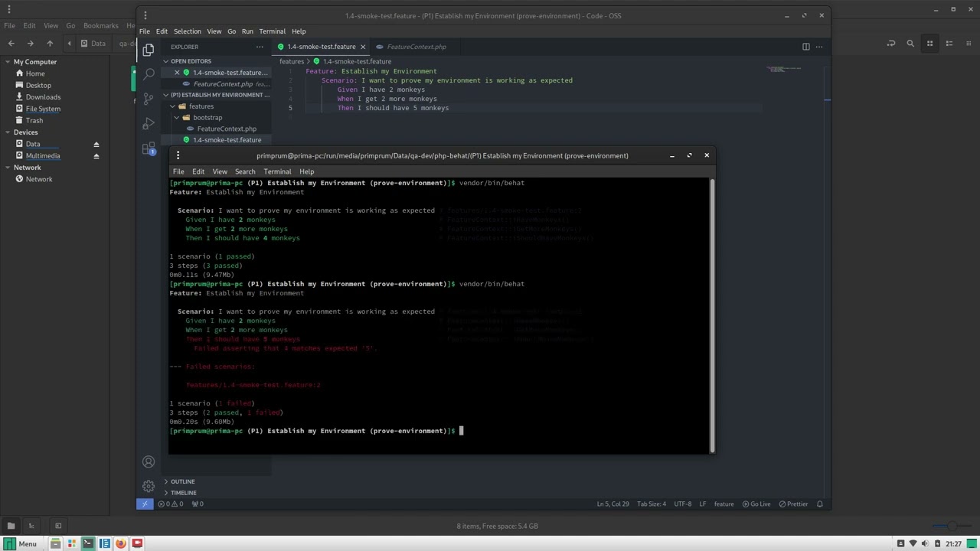This screenshot has width=980, height=551.
Task: Switch file manager to list view
Action: (x=949, y=44)
